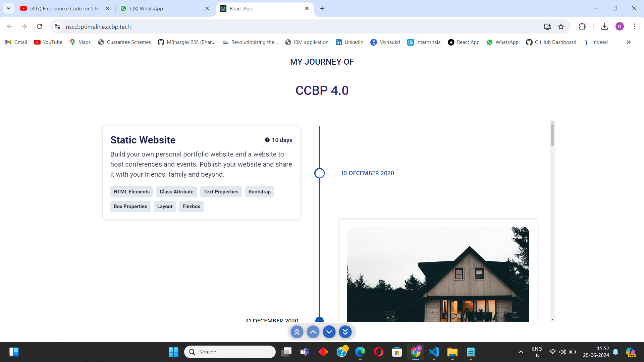Reload the current page
Viewport: 644px width, 362px height.
(x=39, y=26)
